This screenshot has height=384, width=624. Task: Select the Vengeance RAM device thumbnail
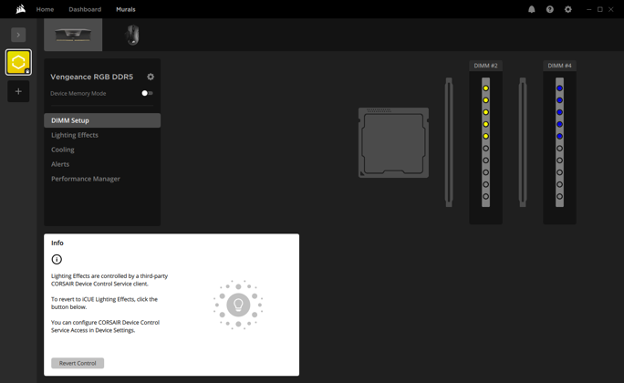[73, 35]
